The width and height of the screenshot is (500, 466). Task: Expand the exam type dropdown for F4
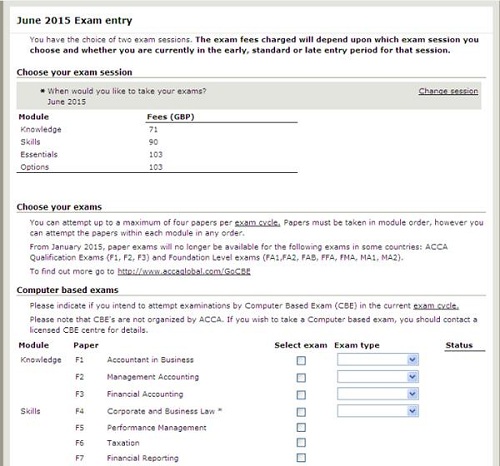[x=378, y=411]
